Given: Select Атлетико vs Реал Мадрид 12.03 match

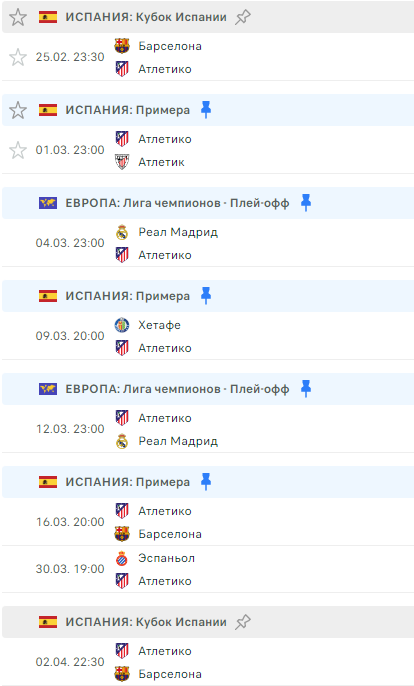Looking at the screenshot, I should tap(208, 429).
